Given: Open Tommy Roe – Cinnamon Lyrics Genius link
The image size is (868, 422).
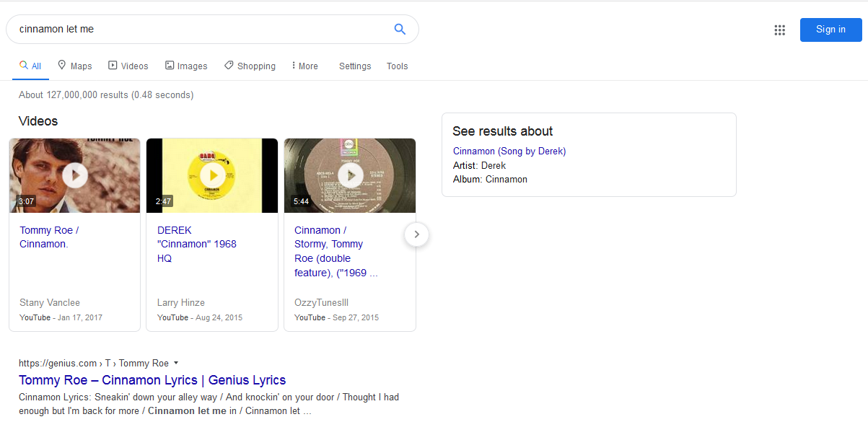Looking at the screenshot, I should (x=152, y=380).
